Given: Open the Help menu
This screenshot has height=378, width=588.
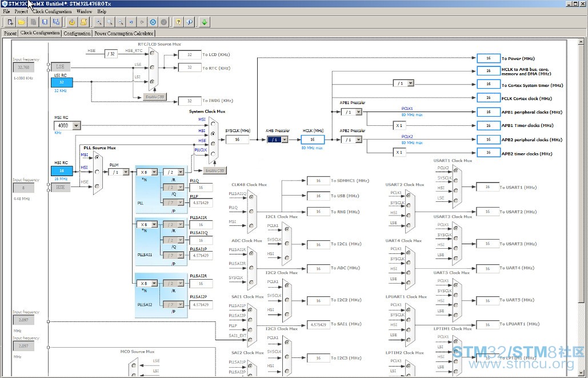Looking at the screenshot, I should point(102,11).
